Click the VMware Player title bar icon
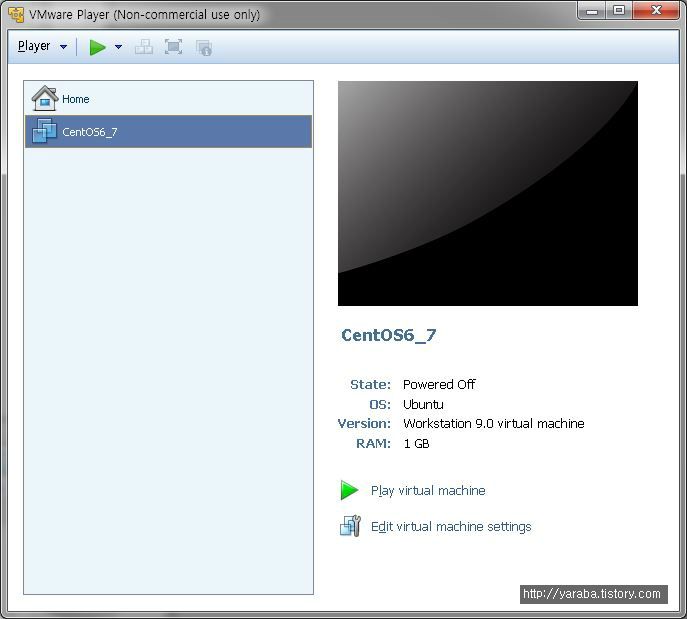 (16, 14)
